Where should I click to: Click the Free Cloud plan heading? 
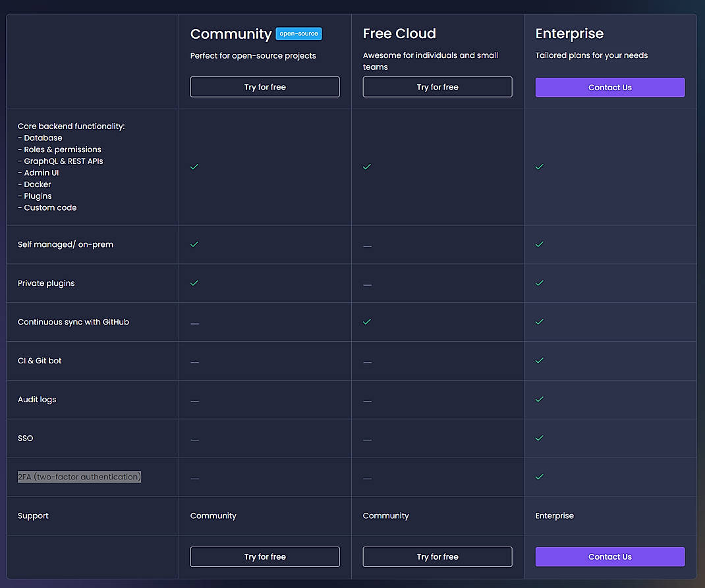click(399, 34)
